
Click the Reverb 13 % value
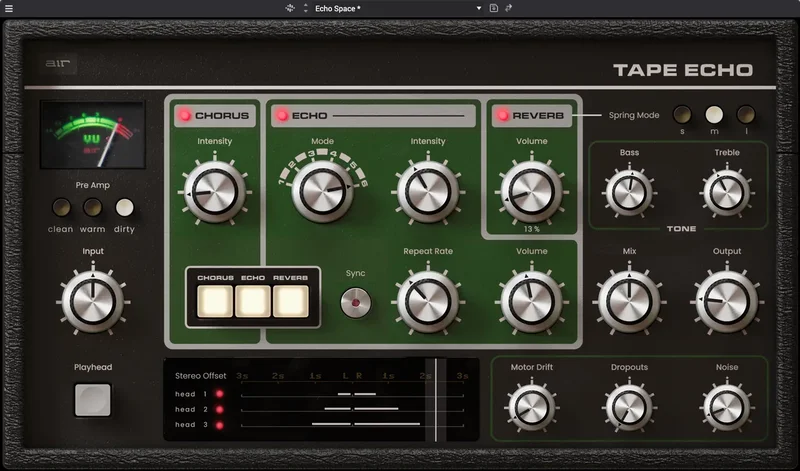click(531, 229)
